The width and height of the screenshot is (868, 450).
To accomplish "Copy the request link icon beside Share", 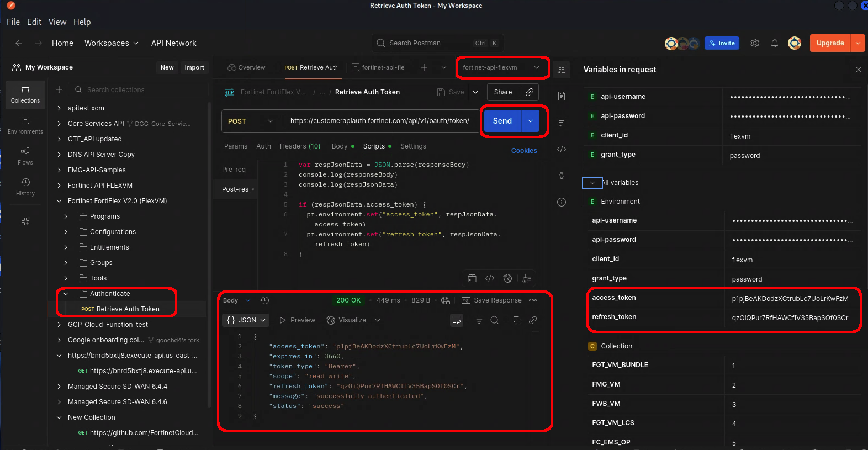I will coord(530,92).
